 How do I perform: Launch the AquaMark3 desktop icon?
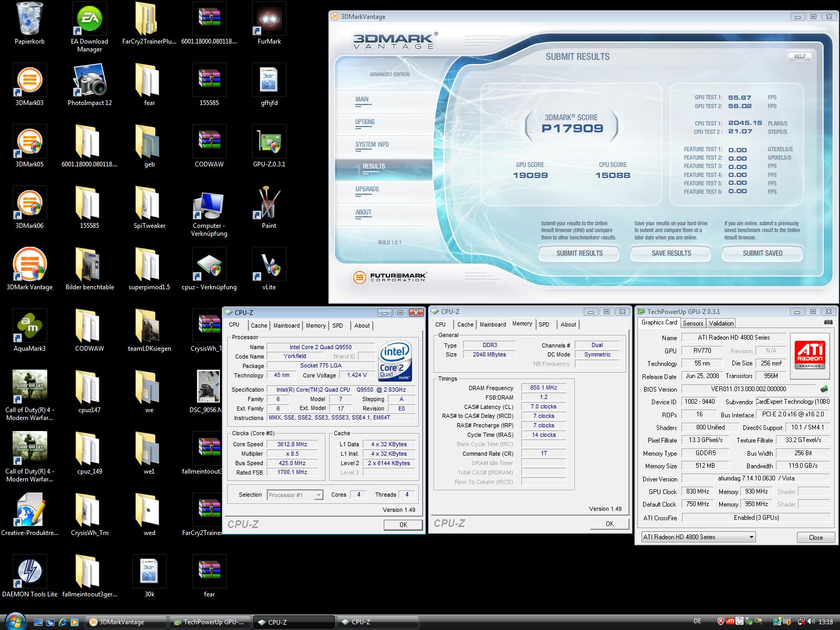point(29,331)
